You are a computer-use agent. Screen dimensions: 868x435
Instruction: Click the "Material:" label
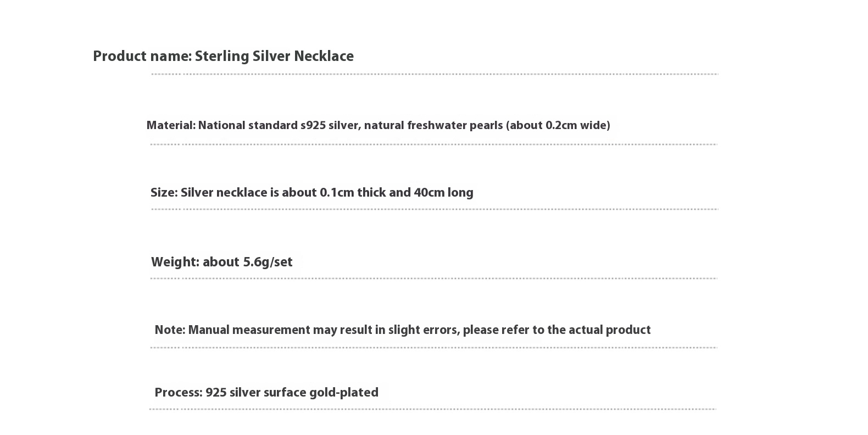pos(171,126)
